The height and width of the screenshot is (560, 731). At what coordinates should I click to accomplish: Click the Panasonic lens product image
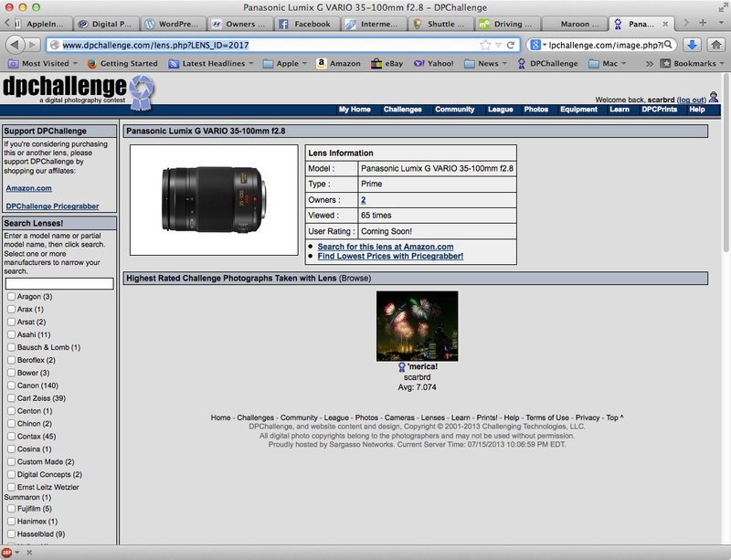214,199
